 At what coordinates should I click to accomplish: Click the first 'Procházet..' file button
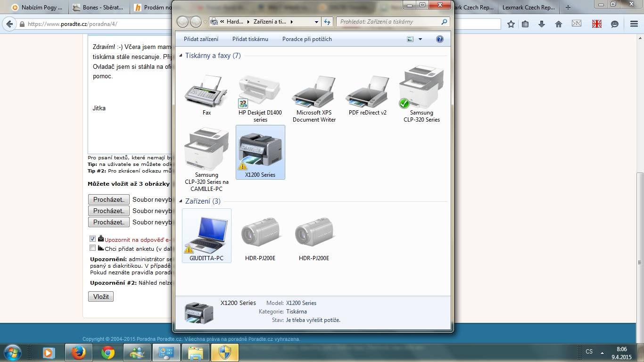108,199
